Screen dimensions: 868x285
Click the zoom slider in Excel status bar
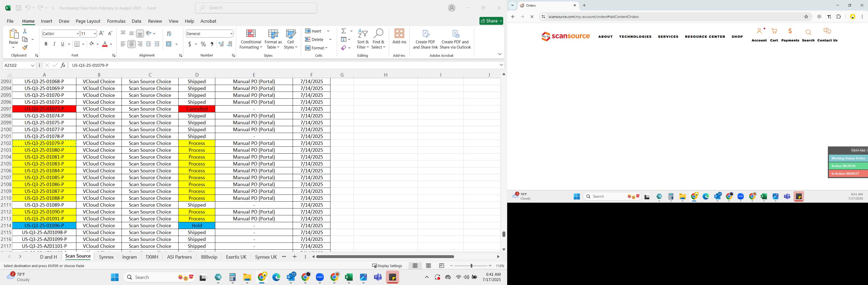click(x=471, y=265)
